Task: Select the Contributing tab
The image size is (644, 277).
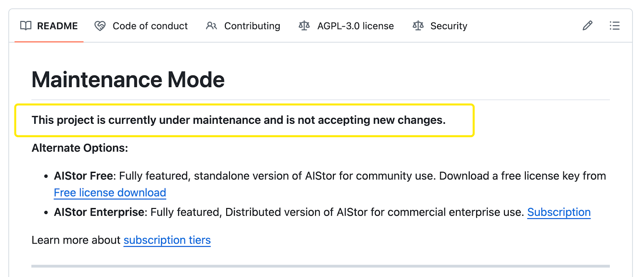Action: [252, 26]
